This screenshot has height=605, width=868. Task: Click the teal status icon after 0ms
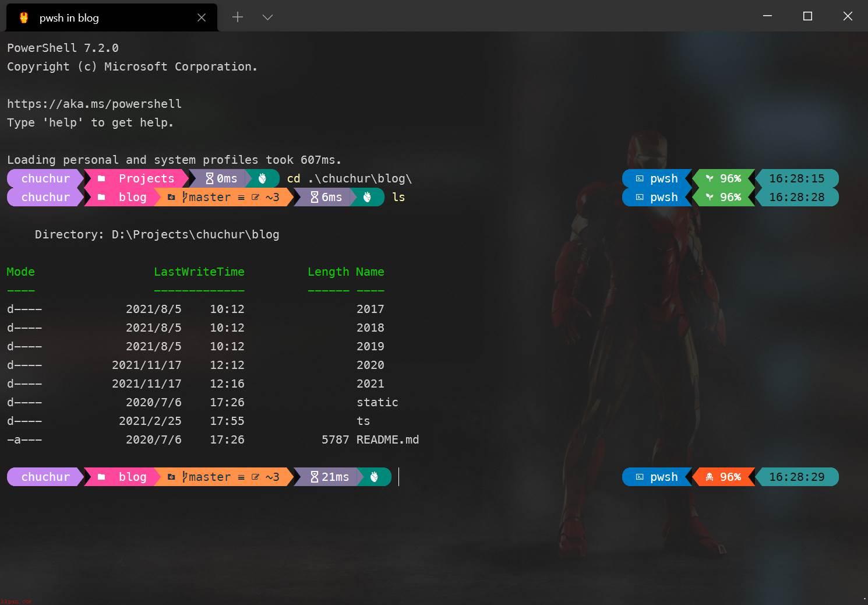262,178
